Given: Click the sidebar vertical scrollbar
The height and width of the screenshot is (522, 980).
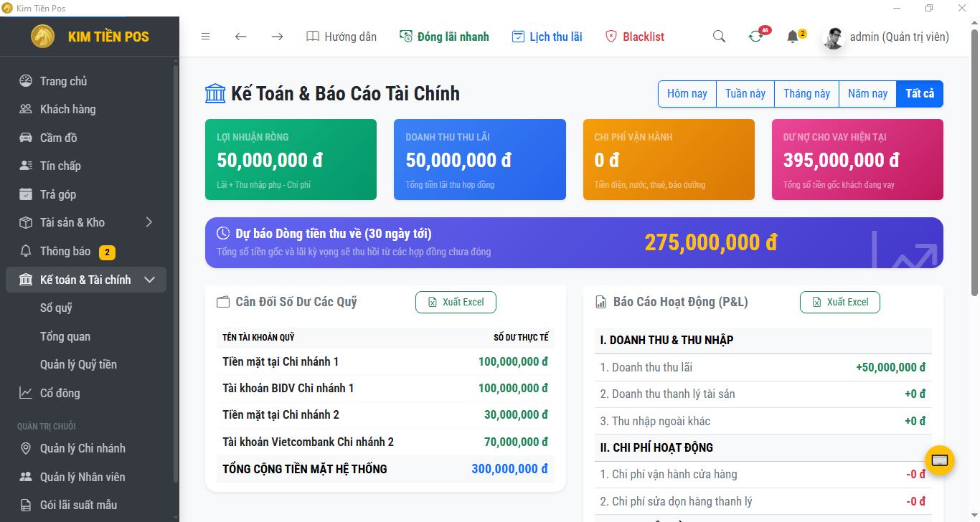Looking at the screenshot, I should 176,272.
